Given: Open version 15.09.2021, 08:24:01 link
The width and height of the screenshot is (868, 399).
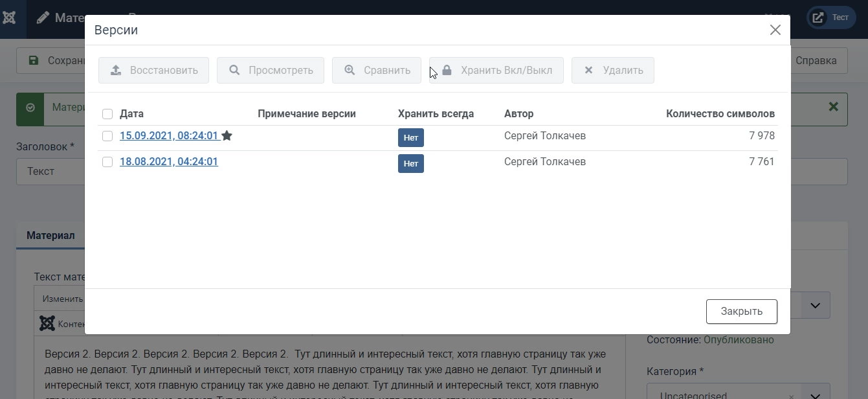Looking at the screenshot, I should coord(169,136).
